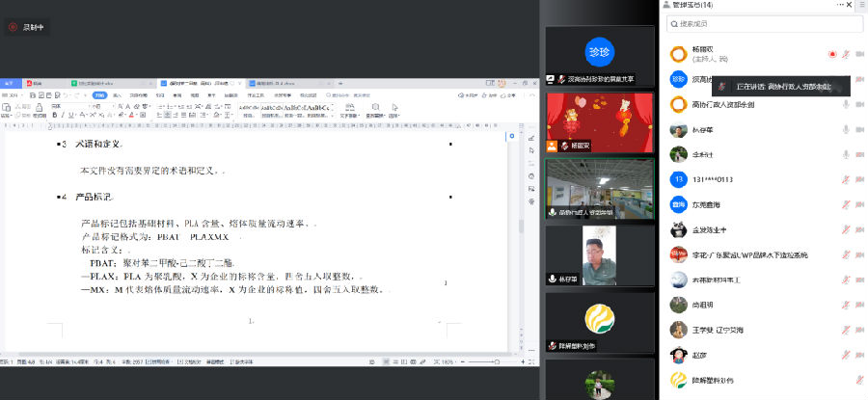Screen dimensions: 868x400
Task: Open the text layout tool icon
Action: [349, 107]
